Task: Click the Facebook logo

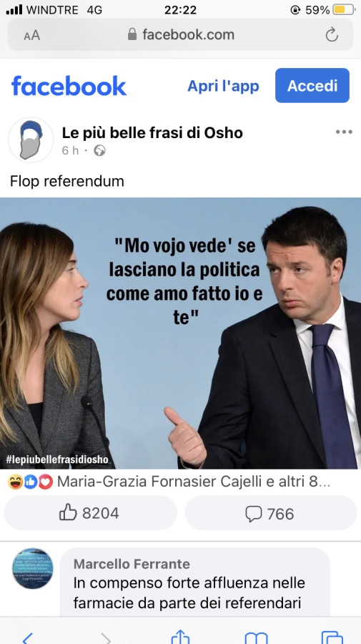Action: [x=69, y=85]
